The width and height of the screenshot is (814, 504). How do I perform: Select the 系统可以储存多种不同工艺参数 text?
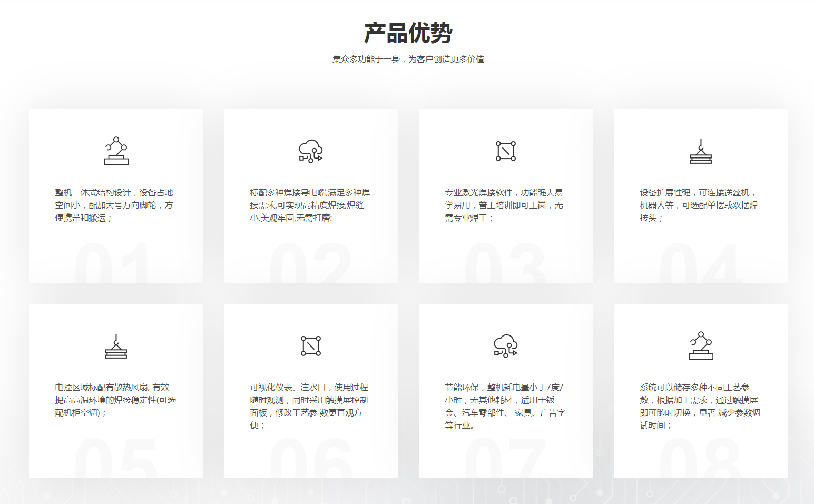point(700,406)
